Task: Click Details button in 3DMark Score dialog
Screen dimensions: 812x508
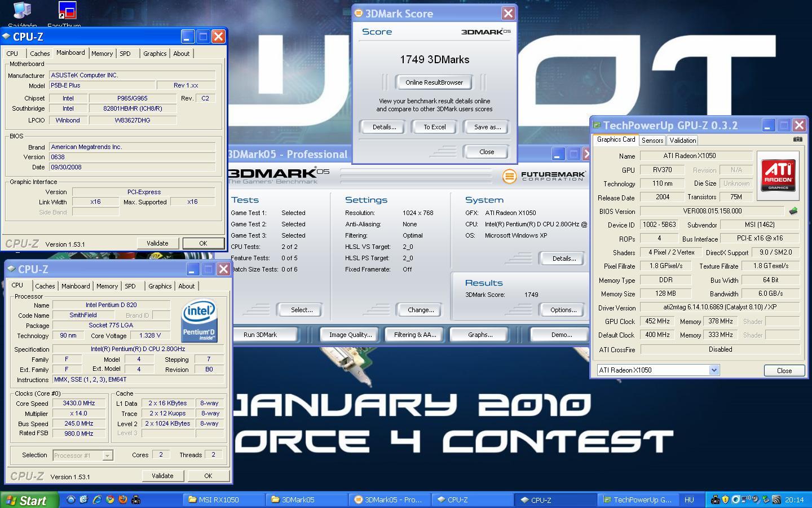Action: (384, 127)
